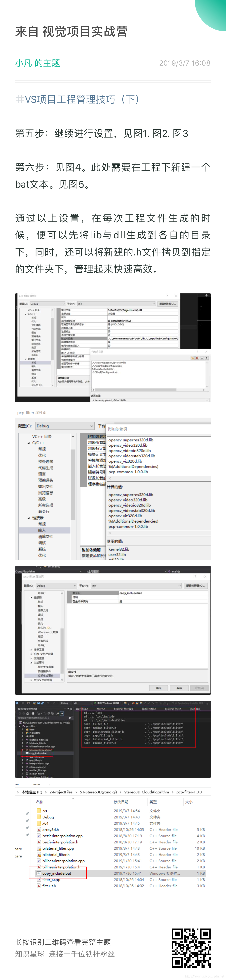
Task: Click pcp-common-1.0.0.lib in 附加依赖项 list
Action: click(128, 472)
